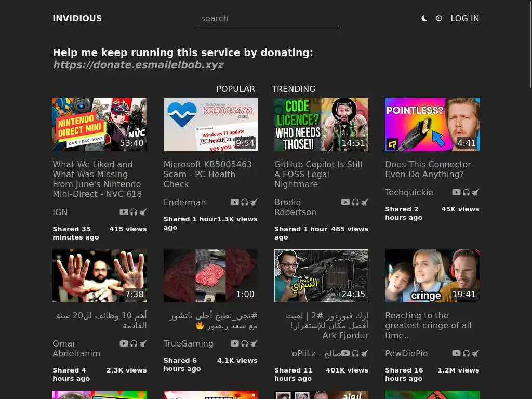Image resolution: width=532 pixels, height=399 pixels.
Task: Click '401K views' under oPiiLz video
Action: pos(347,370)
